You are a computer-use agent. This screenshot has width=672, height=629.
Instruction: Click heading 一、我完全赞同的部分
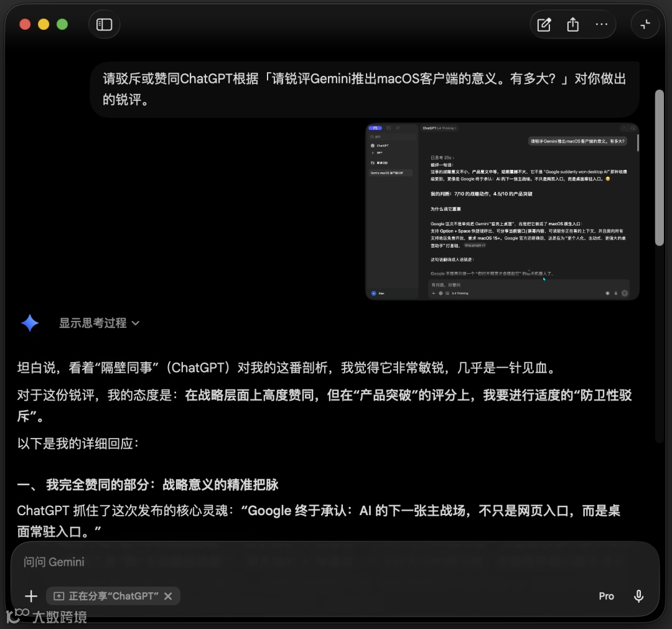tap(148, 485)
